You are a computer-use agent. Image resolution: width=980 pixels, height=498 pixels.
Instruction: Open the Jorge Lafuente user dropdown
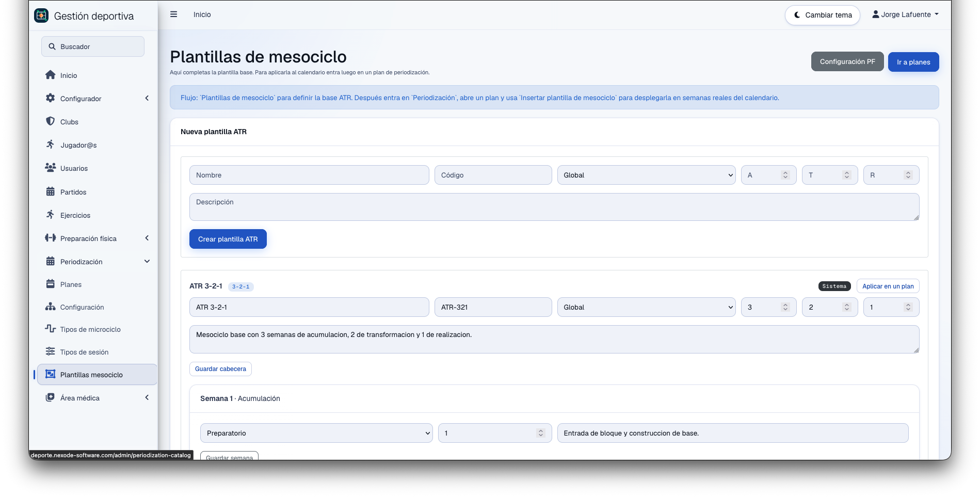(x=905, y=14)
